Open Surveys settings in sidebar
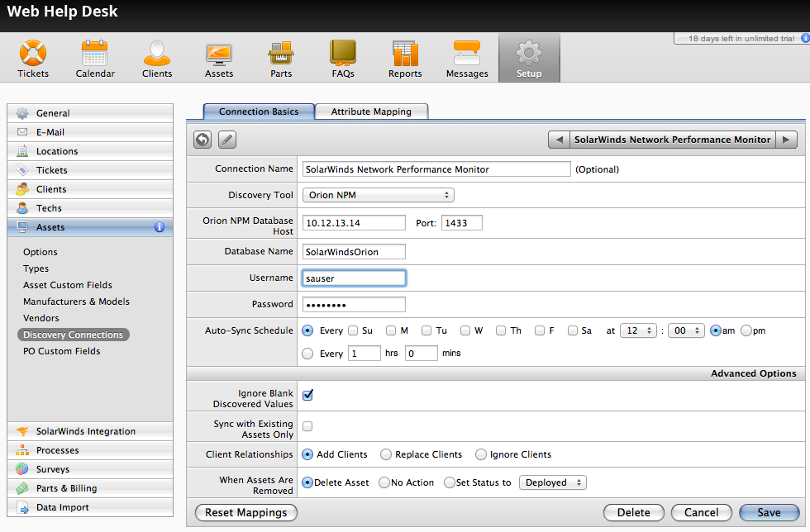Viewport: 810px width, 532px height. pos(90,469)
